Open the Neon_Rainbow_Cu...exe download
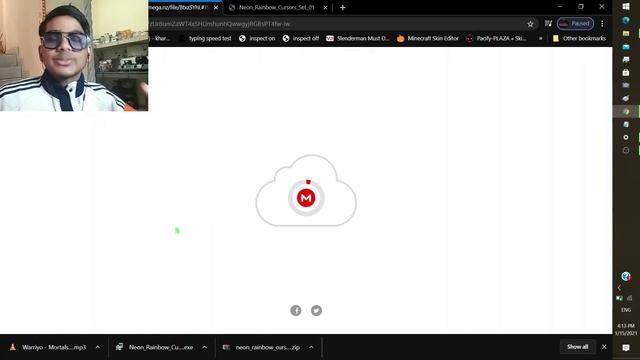 click(x=155, y=347)
